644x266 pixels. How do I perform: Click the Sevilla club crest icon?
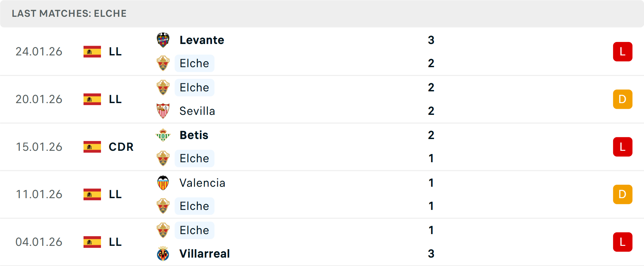pyautogui.click(x=163, y=111)
